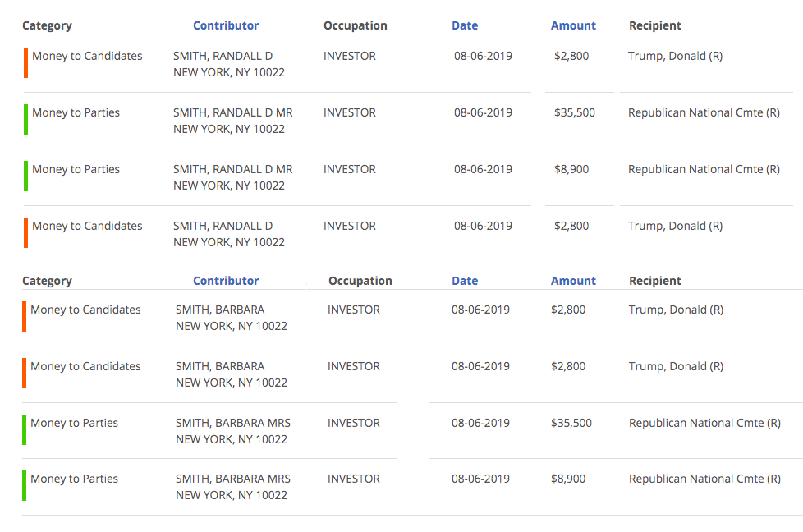Screen dimensions: 803x532
Task: Click Recipient header of the upper table
Action: click(x=655, y=25)
